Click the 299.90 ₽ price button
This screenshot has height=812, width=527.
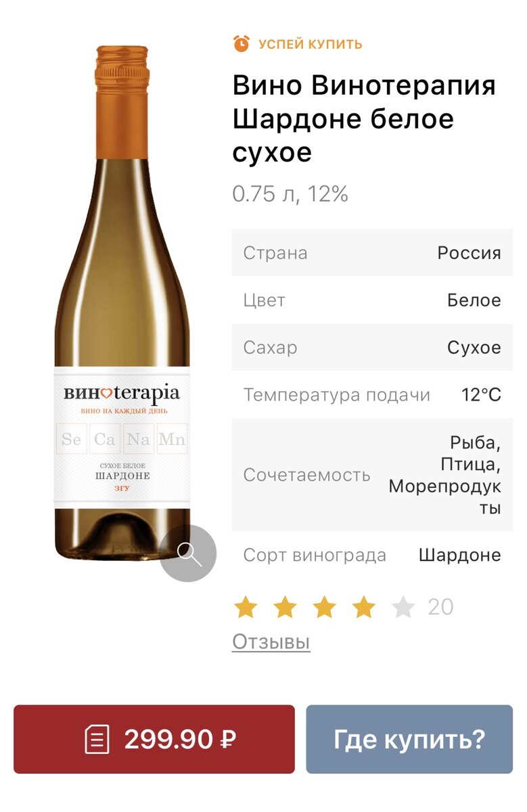(x=154, y=739)
